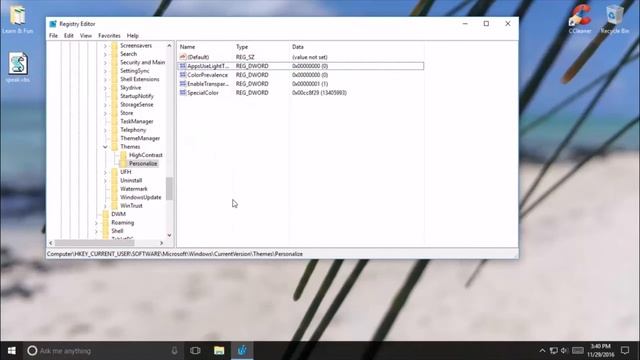This screenshot has width=640, height=360.
Task: Open the File menu
Action: pos(53,36)
